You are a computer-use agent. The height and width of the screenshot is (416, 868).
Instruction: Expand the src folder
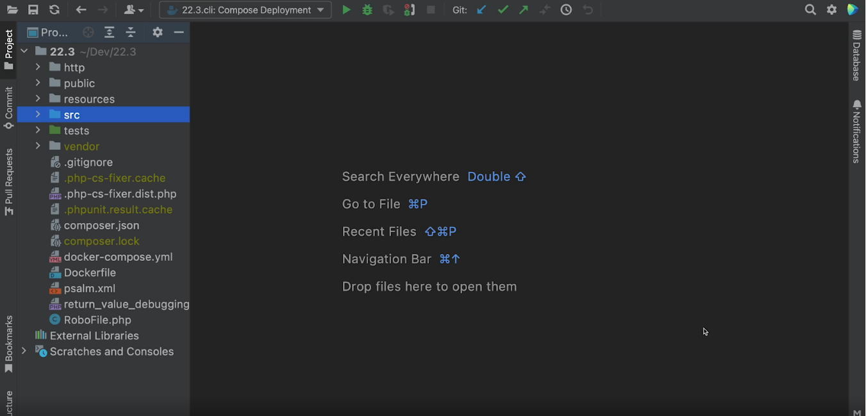[38, 114]
